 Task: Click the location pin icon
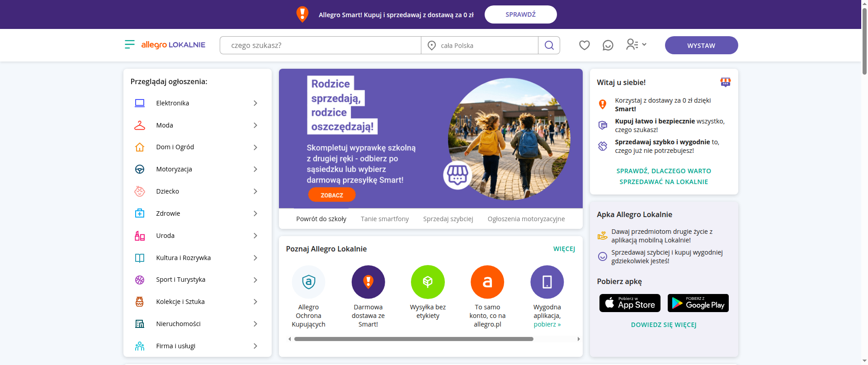(x=432, y=46)
